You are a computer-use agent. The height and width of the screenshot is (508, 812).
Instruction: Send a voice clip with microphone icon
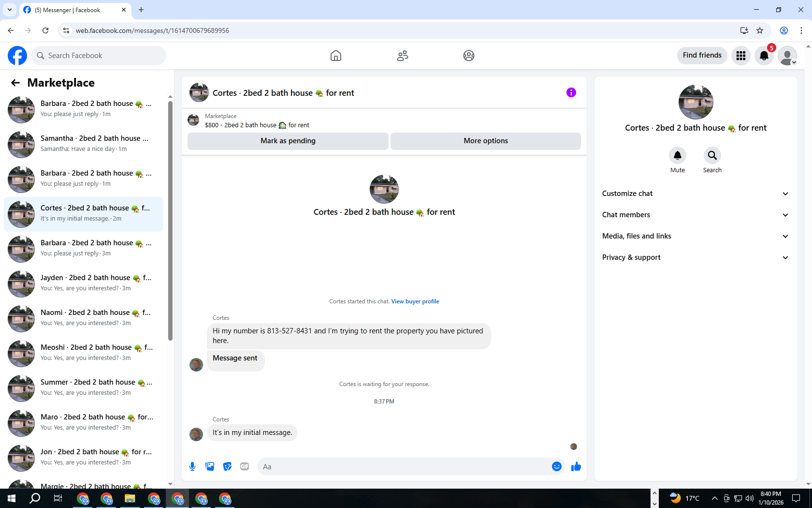[x=192, y=466]
